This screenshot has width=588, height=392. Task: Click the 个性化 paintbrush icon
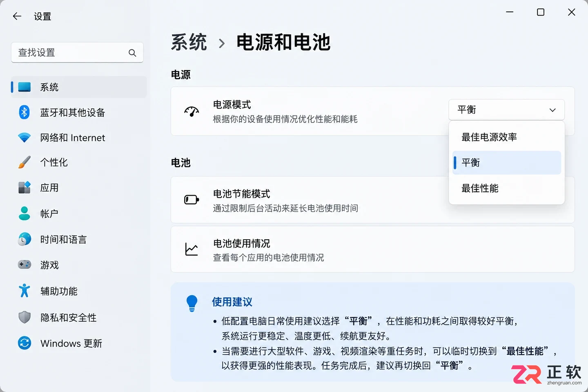(x=24, y=163)
